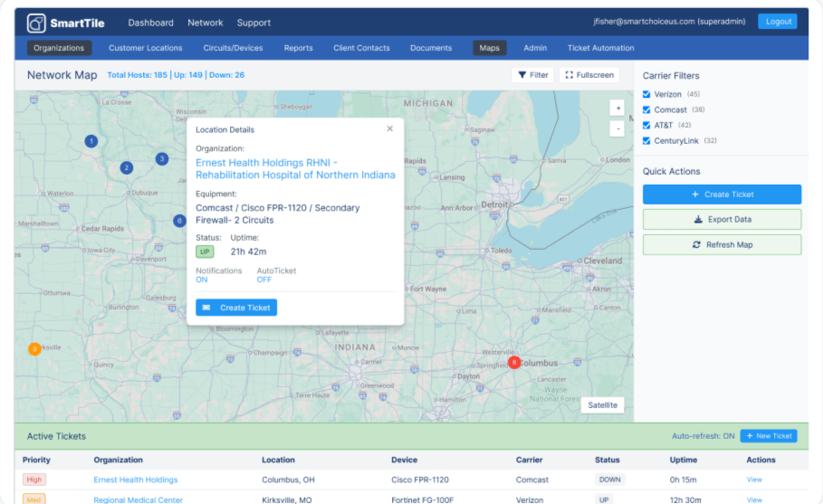Toggle AT&T carrier filter checkbox

646,126
